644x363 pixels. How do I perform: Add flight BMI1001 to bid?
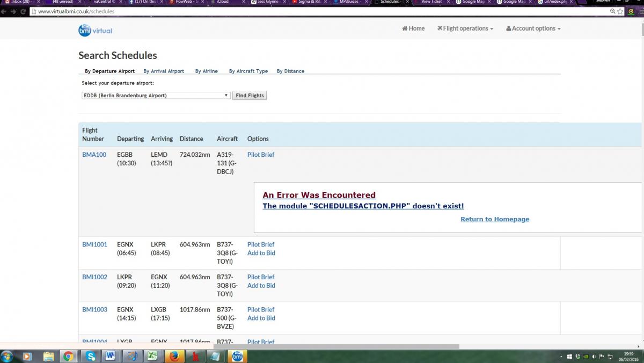(261, 253)
